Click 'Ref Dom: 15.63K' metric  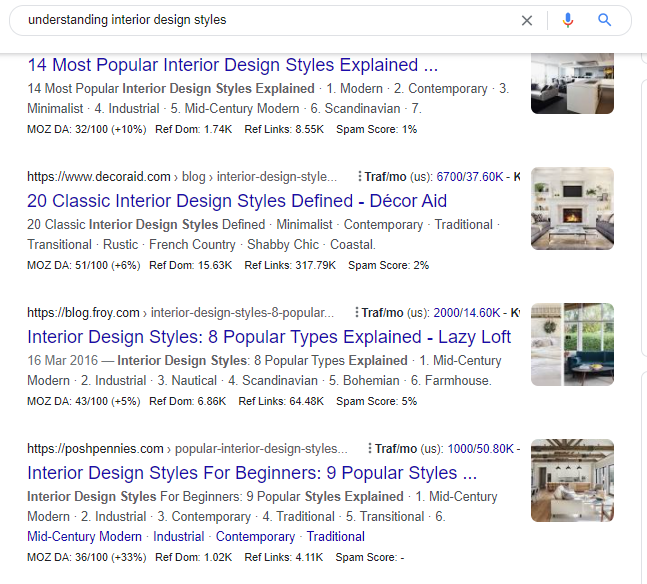coord(191,265)
